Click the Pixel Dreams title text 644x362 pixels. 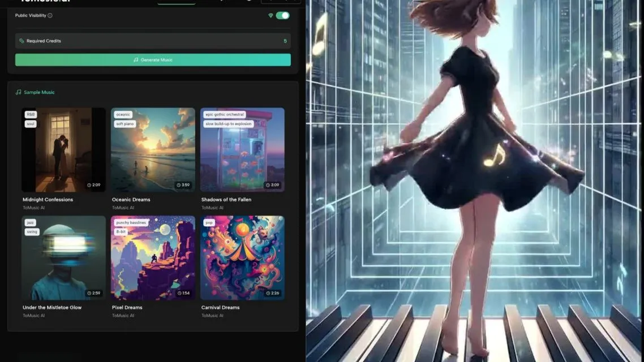[127, 307]
